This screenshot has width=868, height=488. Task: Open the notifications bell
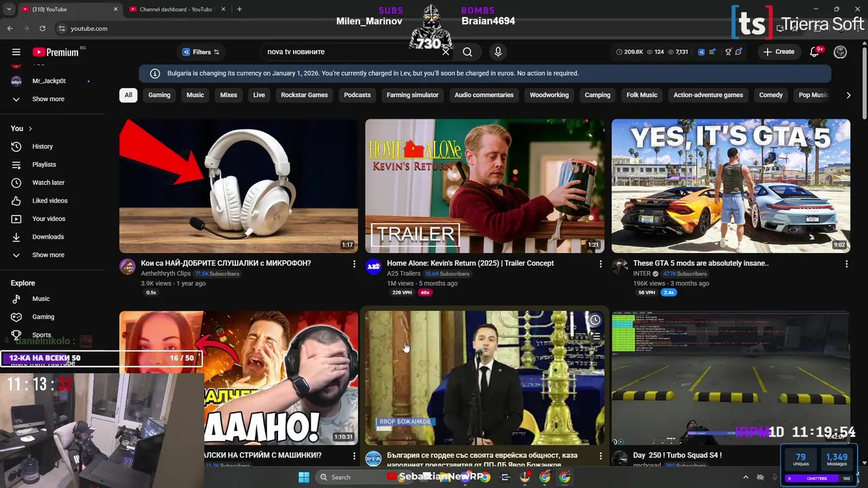click(x=815, y=52)
